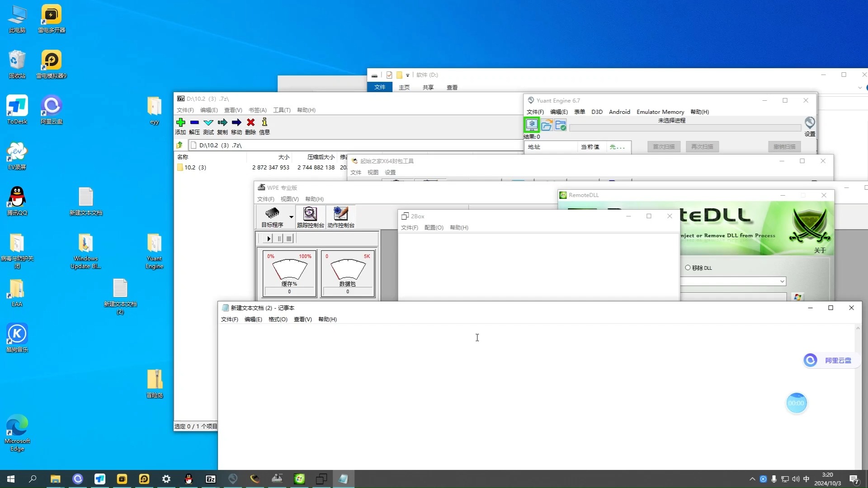Screen dimensions: 868x488
Task: Click the WPE 缓存% gauge
Action: click(x=289, y=273)
